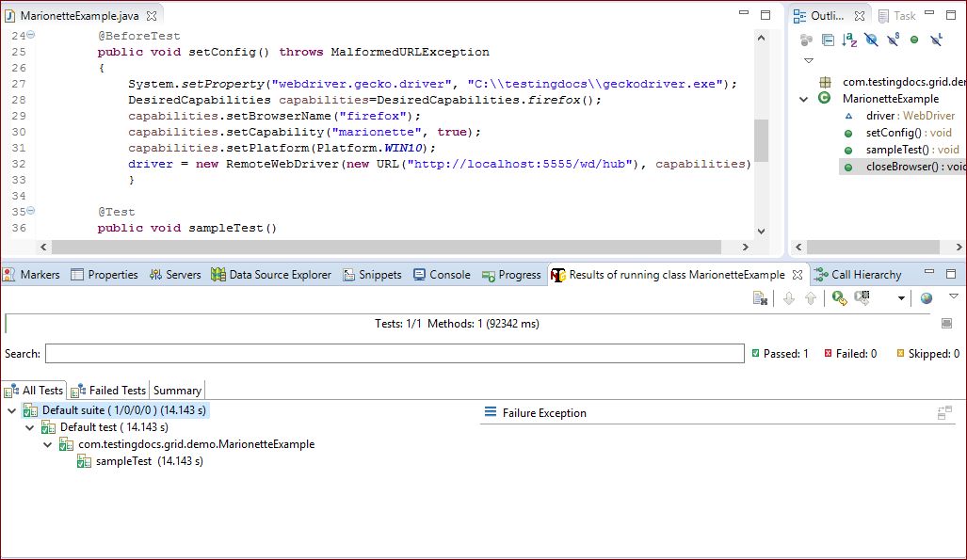Click the Tests 1/1 progress bar
This screenshot has height=560, width=967.
[468, 323]
